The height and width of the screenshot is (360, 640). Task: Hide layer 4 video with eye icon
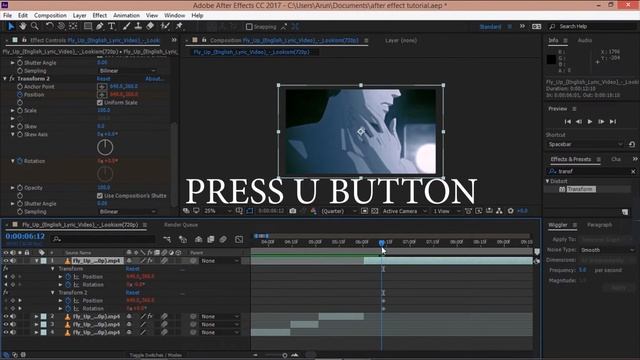pos(6,333)
